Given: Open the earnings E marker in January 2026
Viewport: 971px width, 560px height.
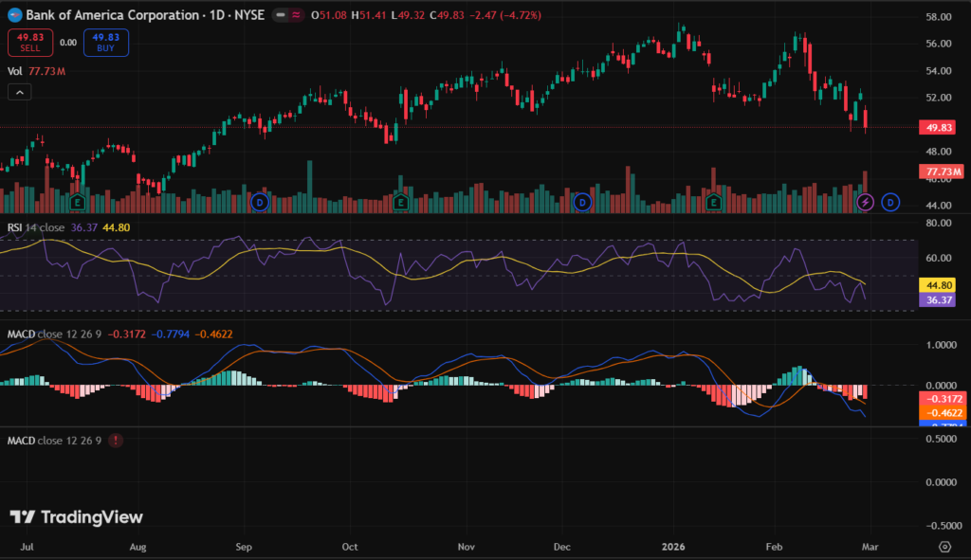Looking at the screenshot, I should (714, 202).
